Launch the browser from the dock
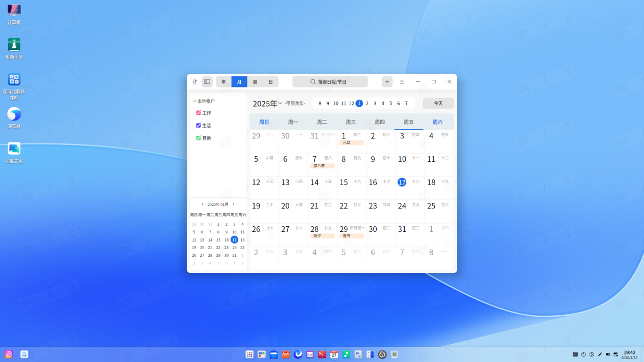This screenshot has height=362, width=644. pyautogui.click(x=298, y=354)
